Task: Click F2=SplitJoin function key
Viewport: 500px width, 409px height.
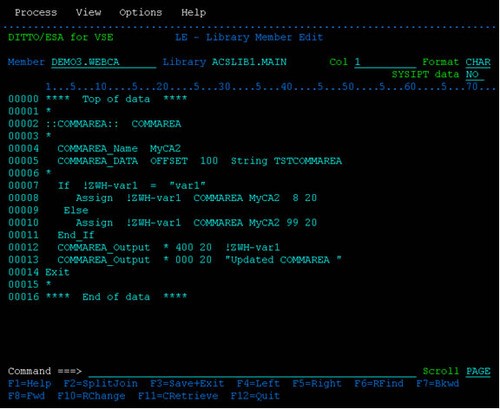Action: pyautogui.click(x=101, y=384)
